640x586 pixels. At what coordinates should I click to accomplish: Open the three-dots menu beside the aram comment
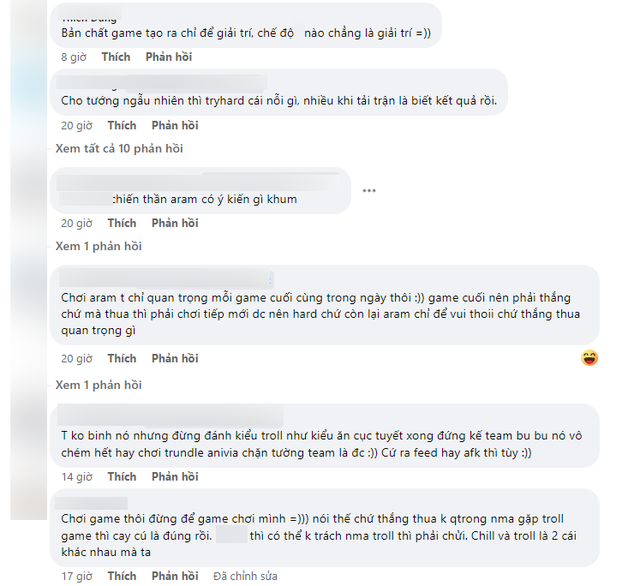point(369,190)
